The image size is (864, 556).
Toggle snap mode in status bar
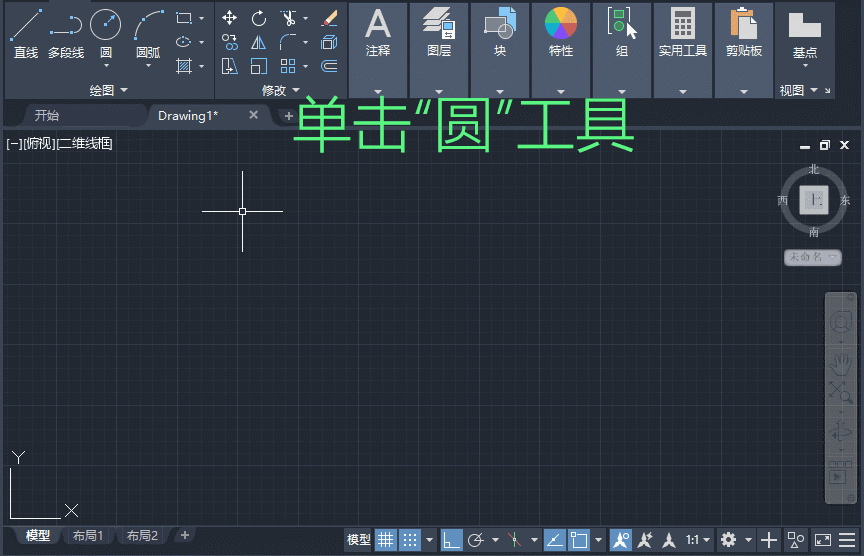[x=410, y=540]
